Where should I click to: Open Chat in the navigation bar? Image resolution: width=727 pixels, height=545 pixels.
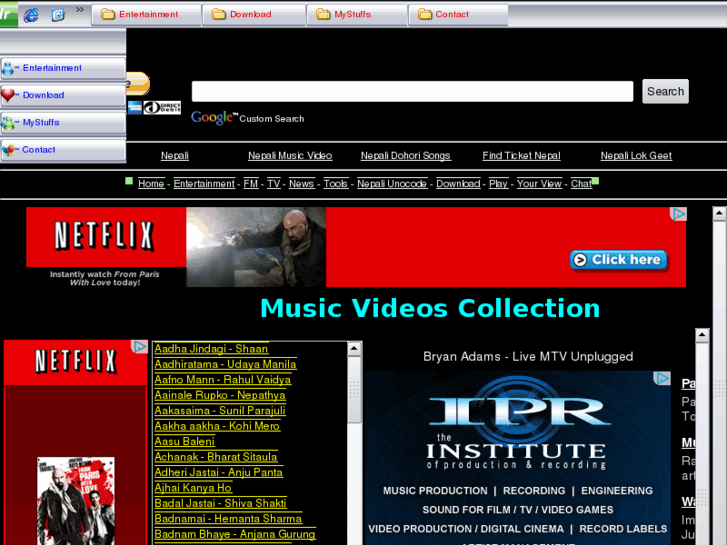point(581,184)
